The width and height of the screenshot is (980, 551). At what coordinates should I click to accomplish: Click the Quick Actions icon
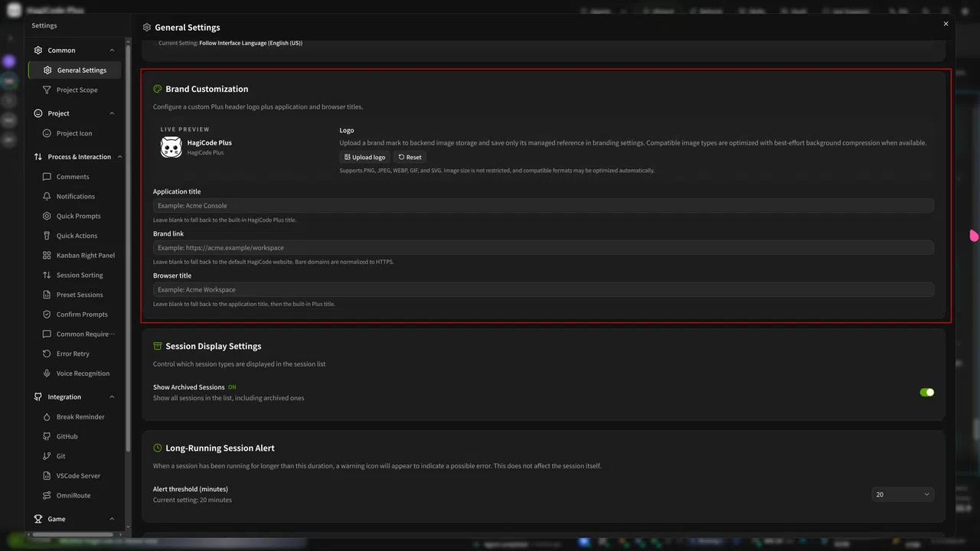click(47, 236)
